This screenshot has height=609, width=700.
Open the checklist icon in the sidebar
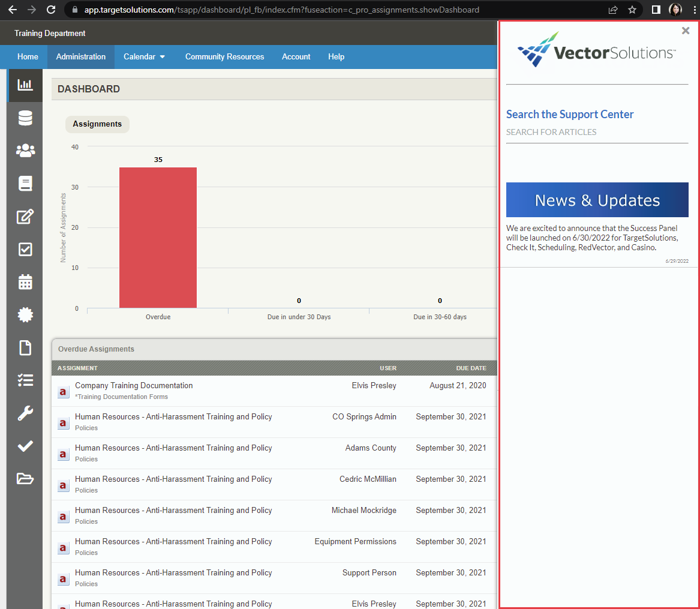25,380
